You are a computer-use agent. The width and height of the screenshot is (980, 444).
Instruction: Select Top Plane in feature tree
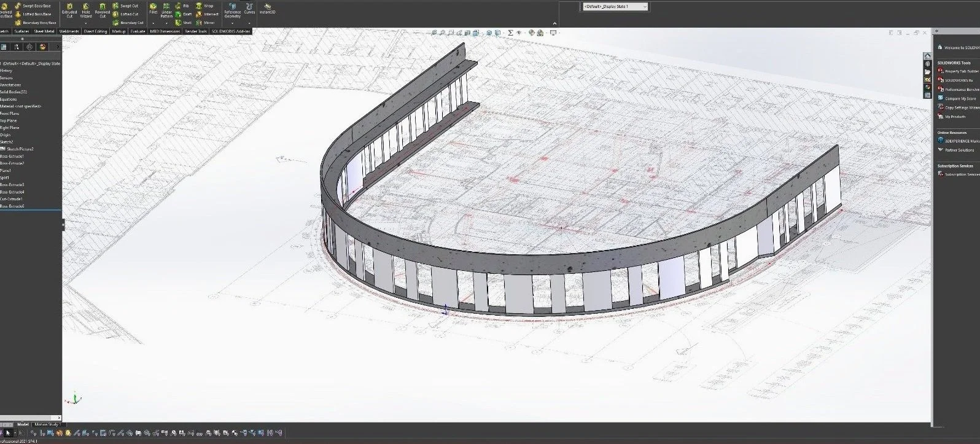9,120
